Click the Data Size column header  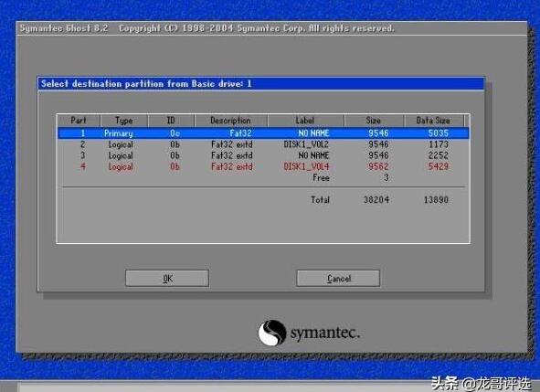[x=433, y=121]
